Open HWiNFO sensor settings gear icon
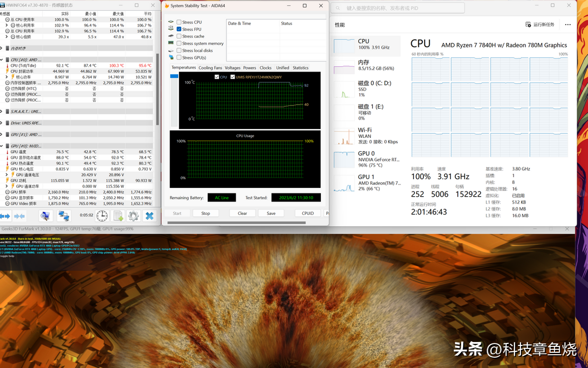Screen dimensions: 588x368 (133, 216)
